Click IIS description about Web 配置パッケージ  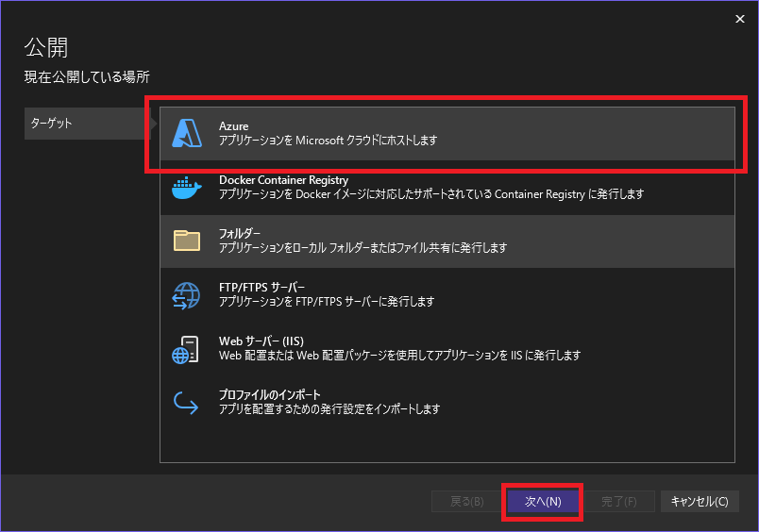[x=400, y=355]
